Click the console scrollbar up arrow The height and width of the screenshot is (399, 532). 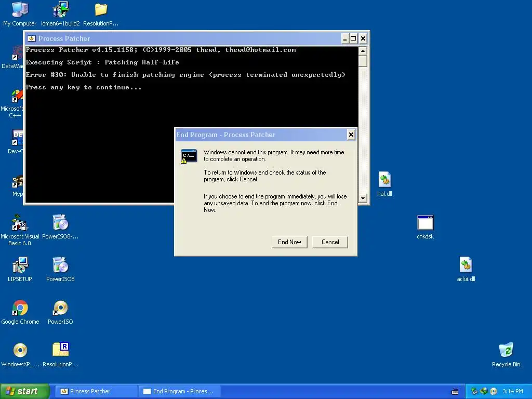[x=363, y=51]
